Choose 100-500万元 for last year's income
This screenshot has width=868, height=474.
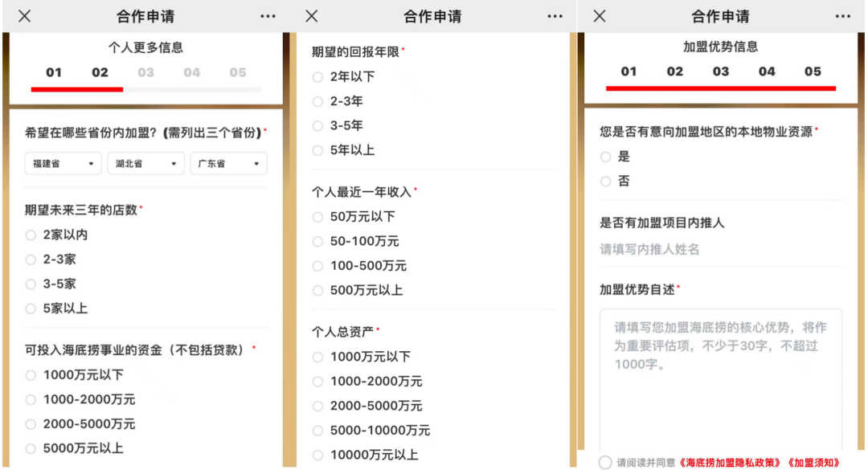click(x=317, y=266)
